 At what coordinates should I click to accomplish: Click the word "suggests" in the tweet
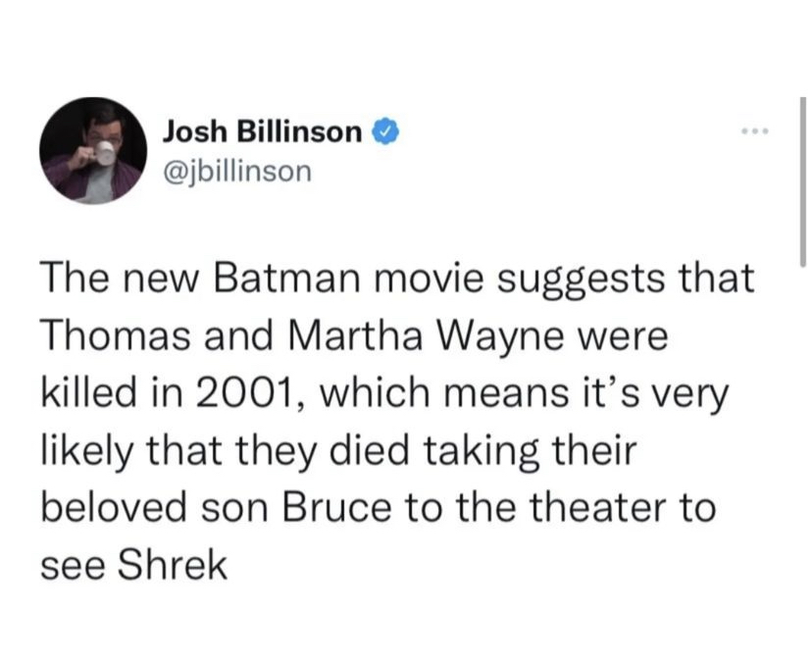coord(557,281)
